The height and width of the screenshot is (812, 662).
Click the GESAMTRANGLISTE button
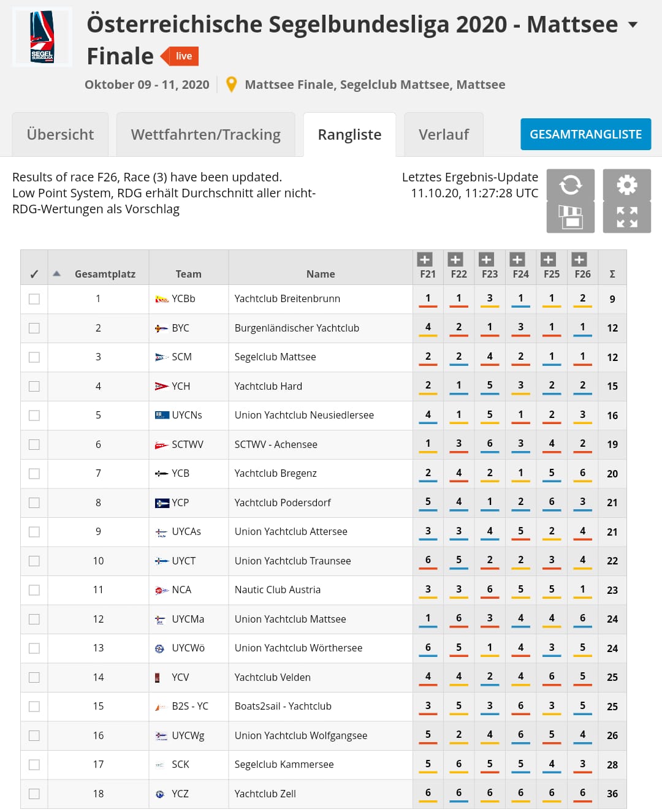click(x=586, y=134)
